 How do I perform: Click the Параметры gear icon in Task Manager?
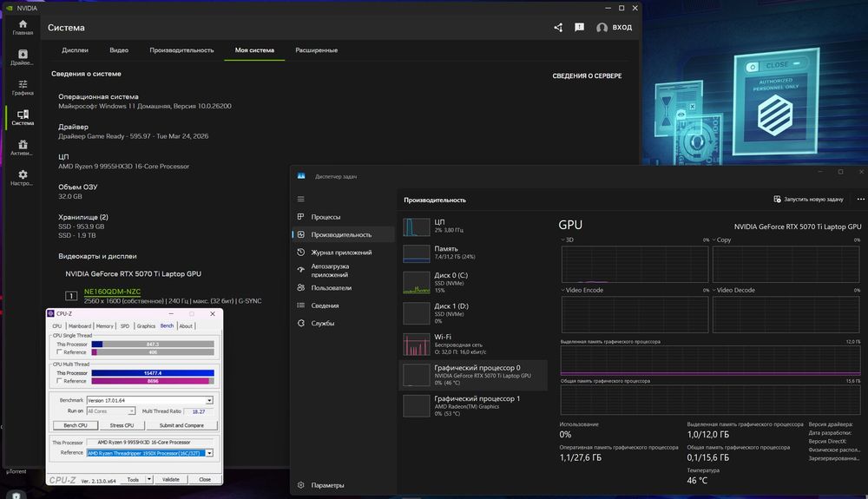click(300, 485)
